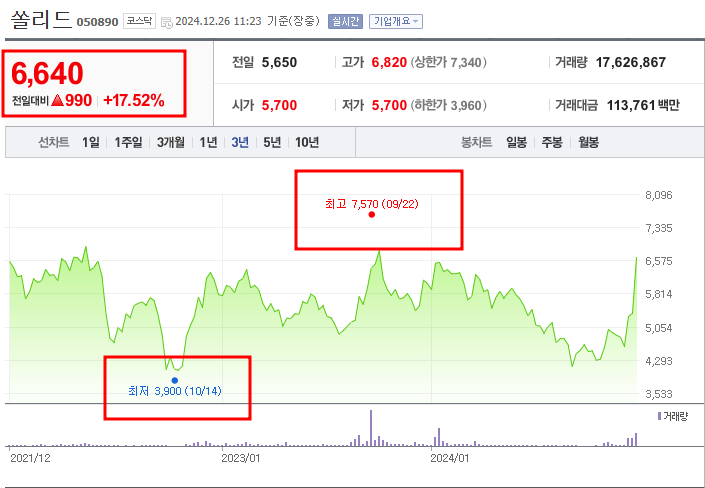Viewport: 705px width, 488px height.
Task: Select the 1일 line chart tab
Action: 90,143
